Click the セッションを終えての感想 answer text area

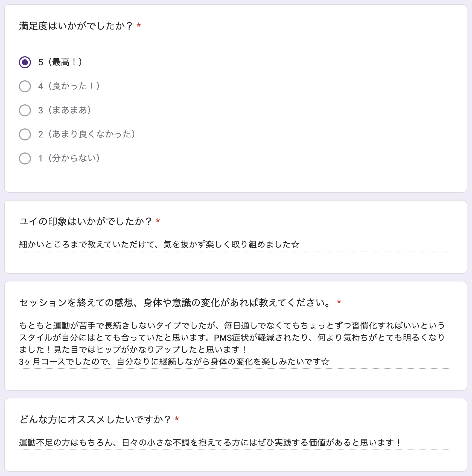(x=235, y=344)
